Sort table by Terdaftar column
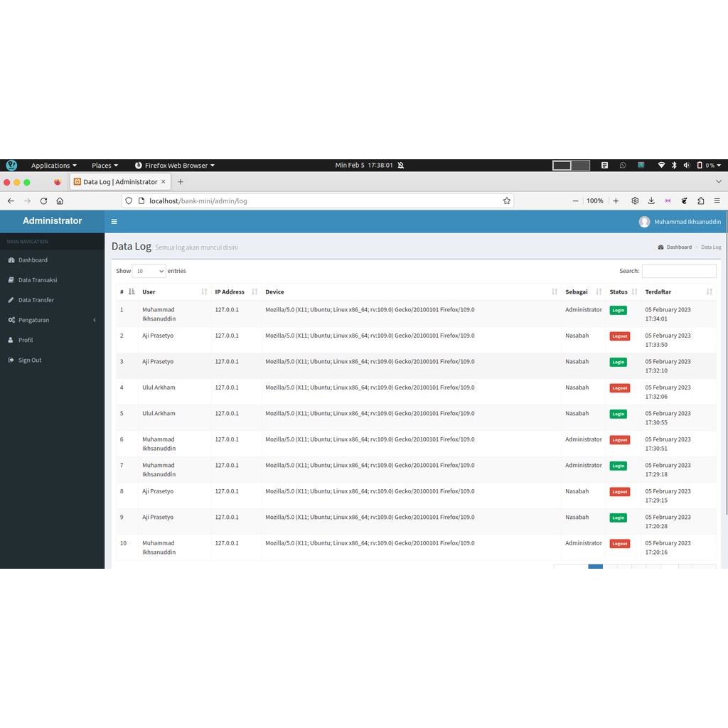This screenshot has width=728, height=728. (x=679, y=292)
